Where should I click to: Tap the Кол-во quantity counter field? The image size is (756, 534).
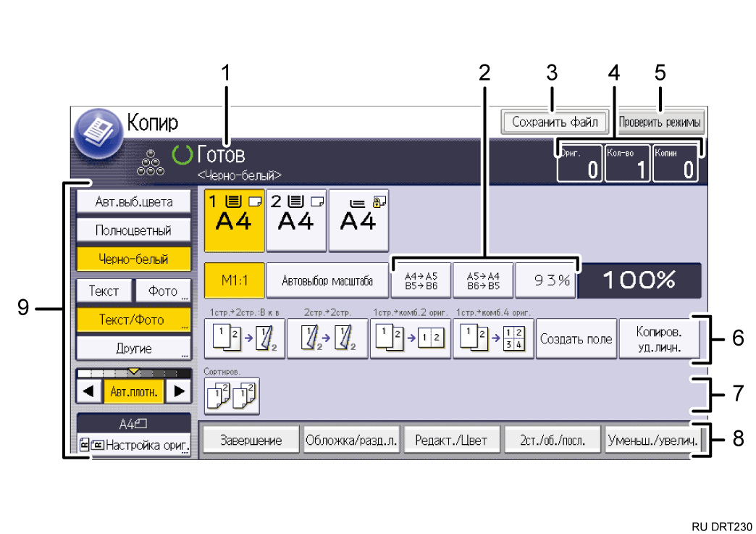click(x=627, y=163)
